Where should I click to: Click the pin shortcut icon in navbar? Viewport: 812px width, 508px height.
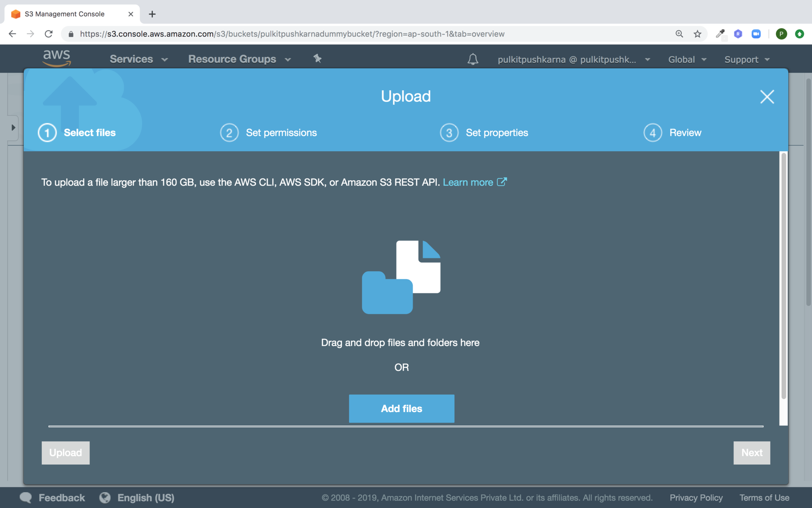click(x=317, y=59)
